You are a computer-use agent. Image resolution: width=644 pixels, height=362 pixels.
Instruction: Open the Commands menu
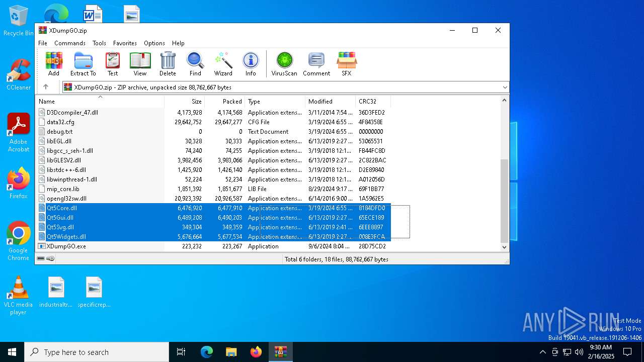click(x=70, y=43)
